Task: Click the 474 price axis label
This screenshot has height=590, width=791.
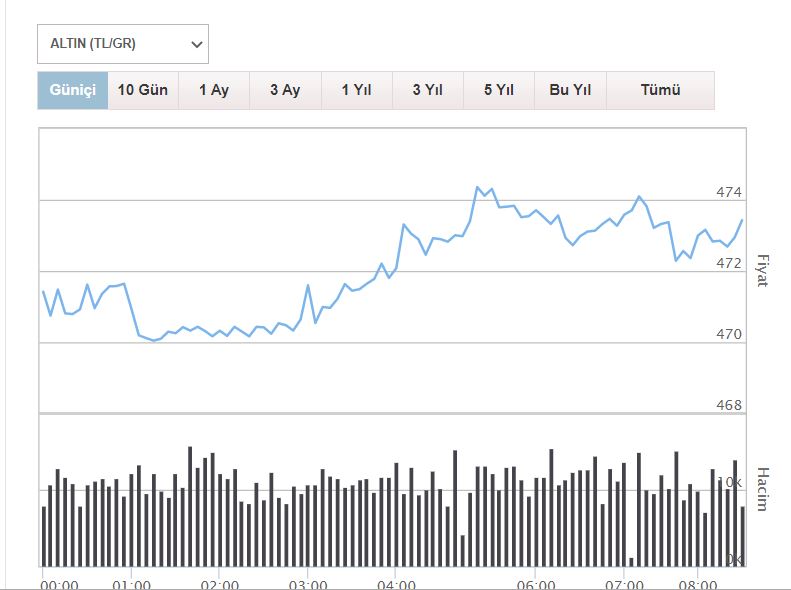Action: click(729, 192)
